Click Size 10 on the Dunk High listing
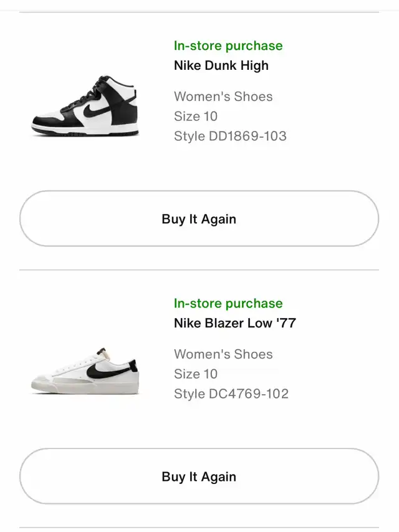The width and height of the screenshot is (399, 532). tap(196, 117)
